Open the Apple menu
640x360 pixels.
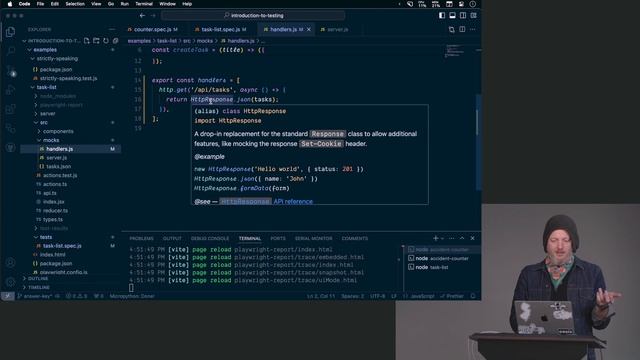[x=10, y=4]
